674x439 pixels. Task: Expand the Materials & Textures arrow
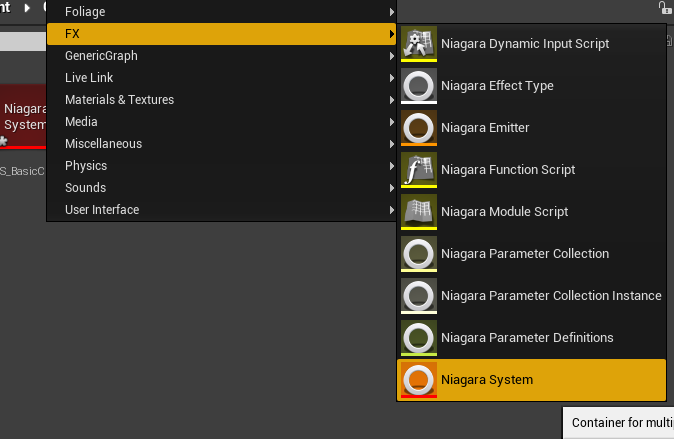click(x=392, y=100)
